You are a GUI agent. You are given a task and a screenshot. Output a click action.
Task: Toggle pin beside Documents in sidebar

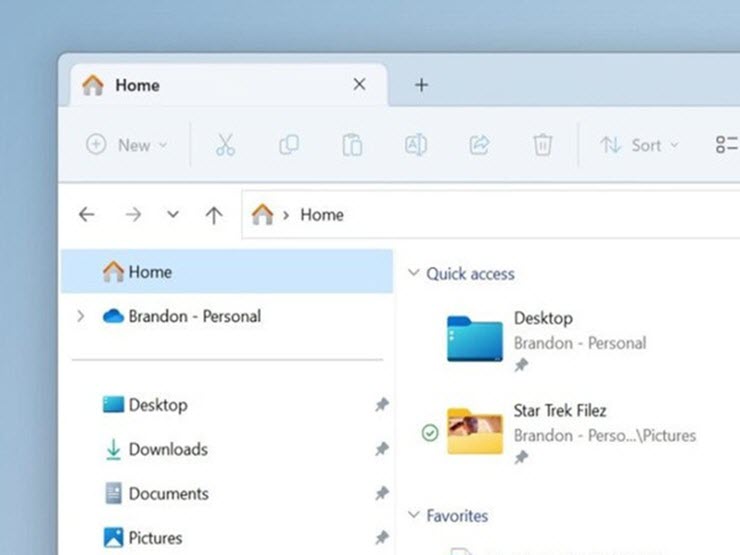(381, 494)
